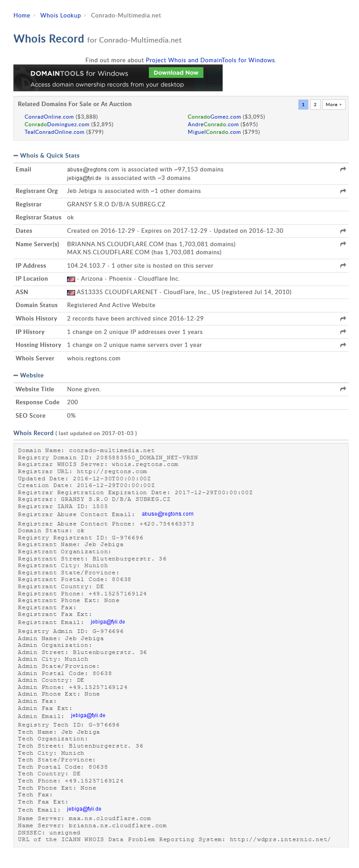
Task: Click the DomainTools for Windows banner
Action: tap(118, 78)
